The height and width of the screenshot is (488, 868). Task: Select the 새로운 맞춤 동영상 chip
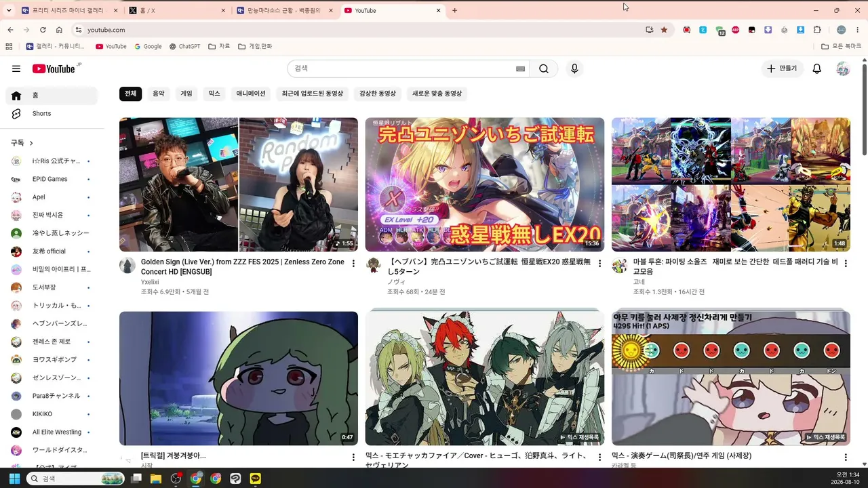coord(437,94)
